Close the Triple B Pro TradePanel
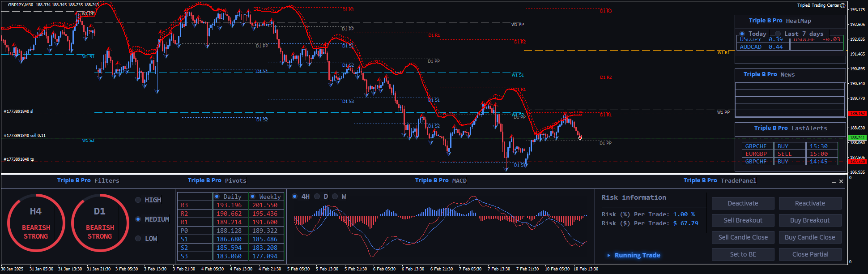This screenshot has width=868, height=274. tap(841, 181)
